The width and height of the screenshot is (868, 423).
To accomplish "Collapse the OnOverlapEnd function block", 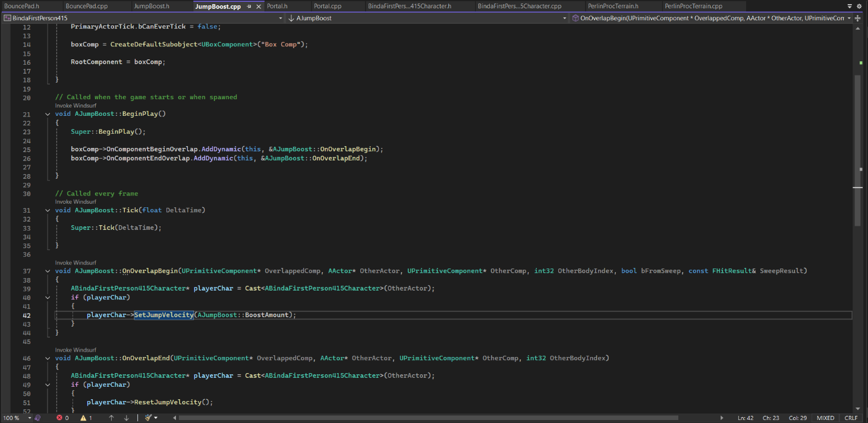I will (48, 358).
